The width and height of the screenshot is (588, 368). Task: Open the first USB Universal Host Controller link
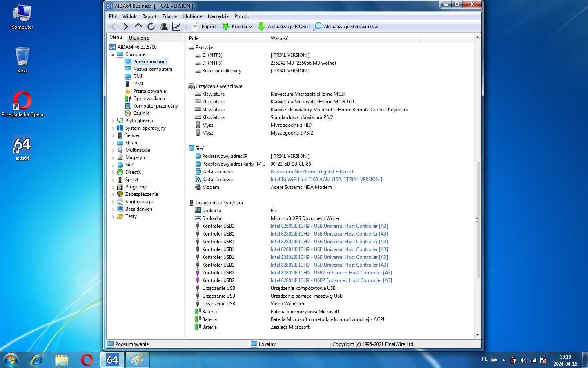tap(329, 226)
